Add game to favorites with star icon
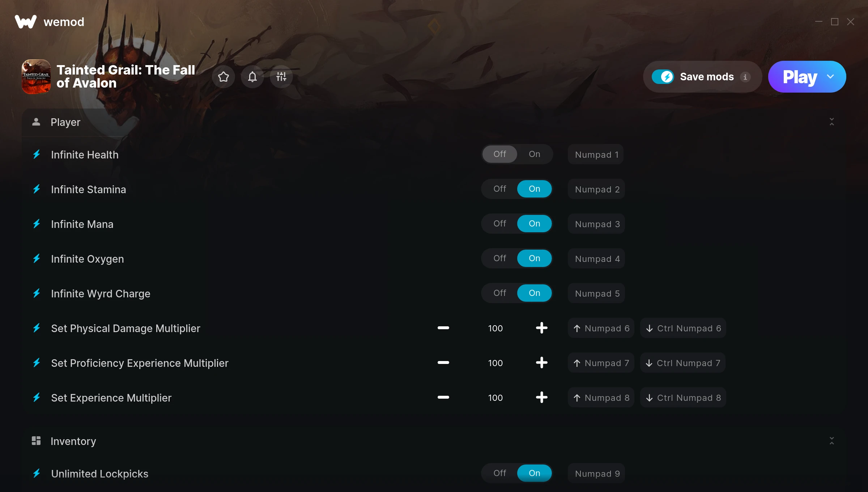The height and width of the screenshot is (492, 868). point(224,77)
